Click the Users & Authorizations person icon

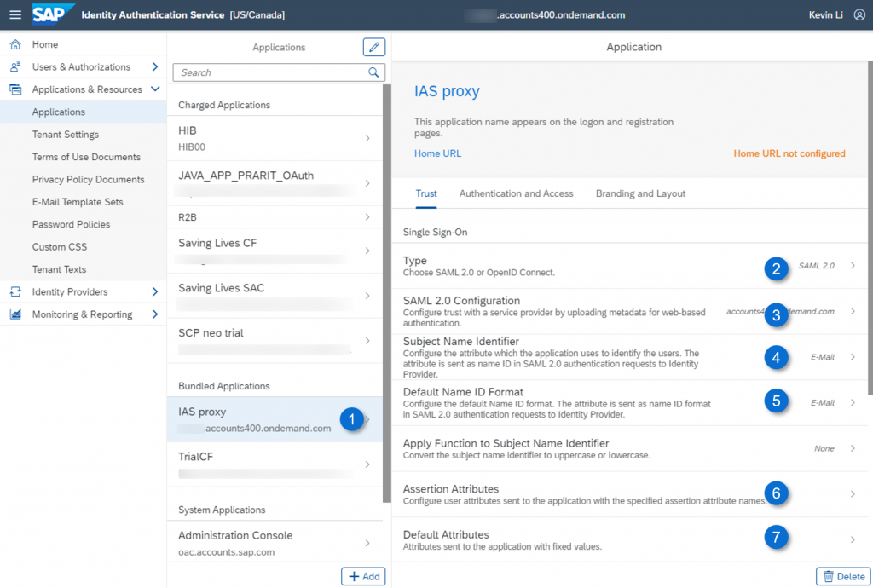pyautogui.click(x=15, y=66)
